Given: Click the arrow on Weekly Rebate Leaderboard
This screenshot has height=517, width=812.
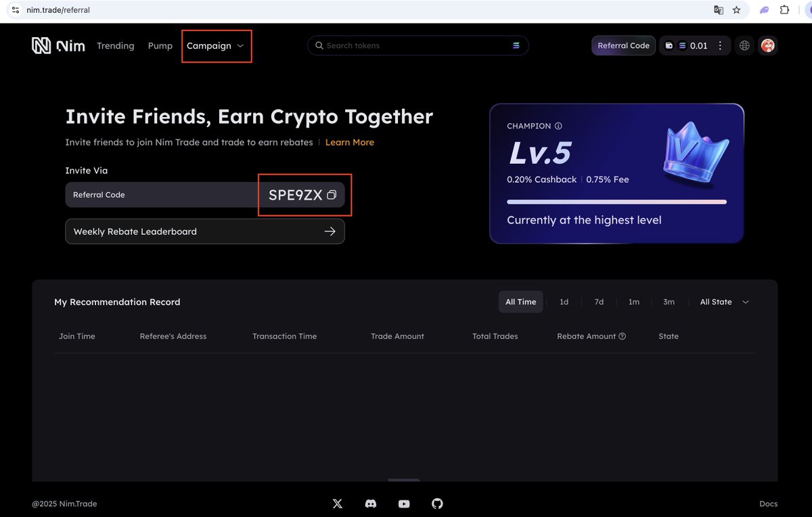Looking at the screenshot, I should 330,231.
